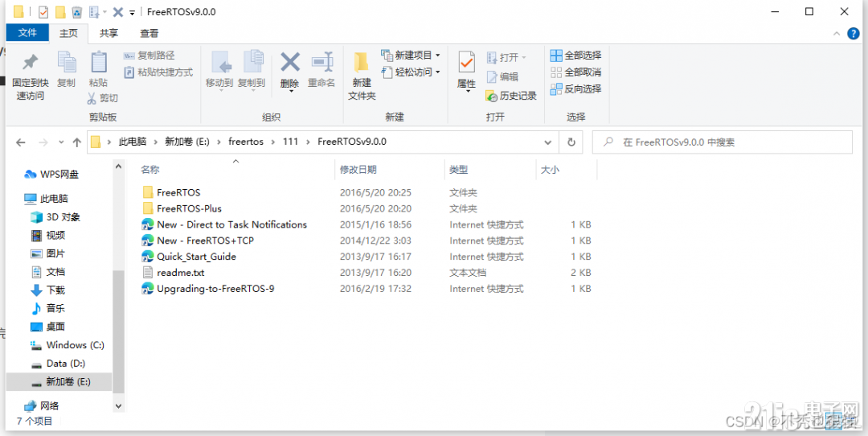Click the quick access new folder icon

60,11
